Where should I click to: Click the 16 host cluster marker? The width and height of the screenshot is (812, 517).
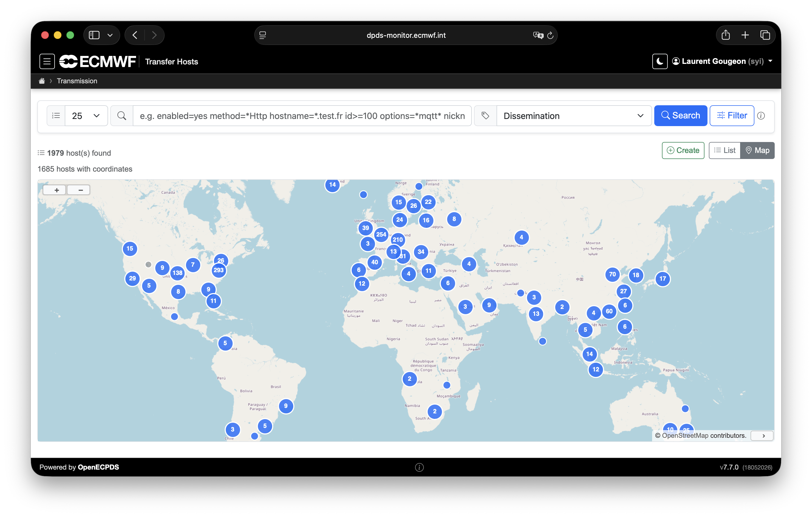[x=426, y=220]
